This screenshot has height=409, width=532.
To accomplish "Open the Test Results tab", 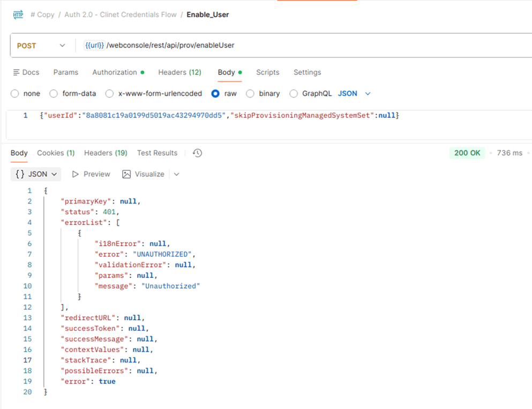I will (x=157, y=153).
